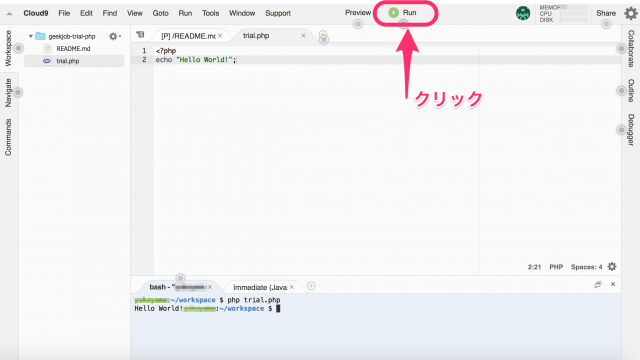Click line number 1 in the gutter

[x=144, y=51]
